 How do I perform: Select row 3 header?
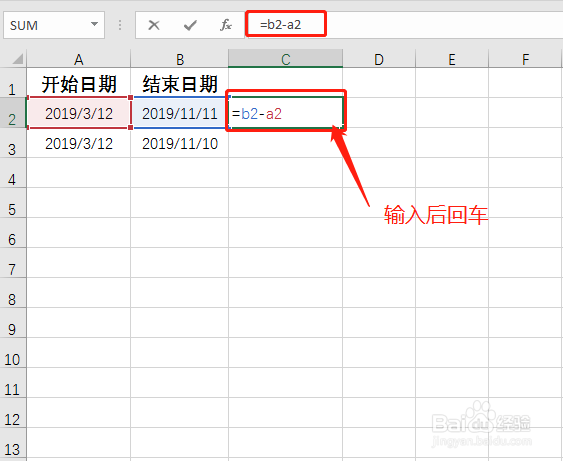click(x=13, y=143)
